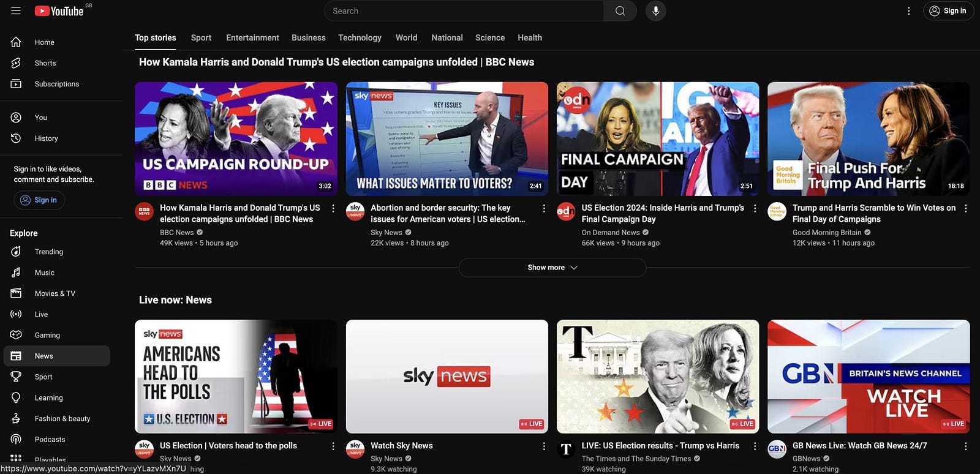980x474 pixels.
Task: Click the search magnifier button
Action: pos(620,11)
